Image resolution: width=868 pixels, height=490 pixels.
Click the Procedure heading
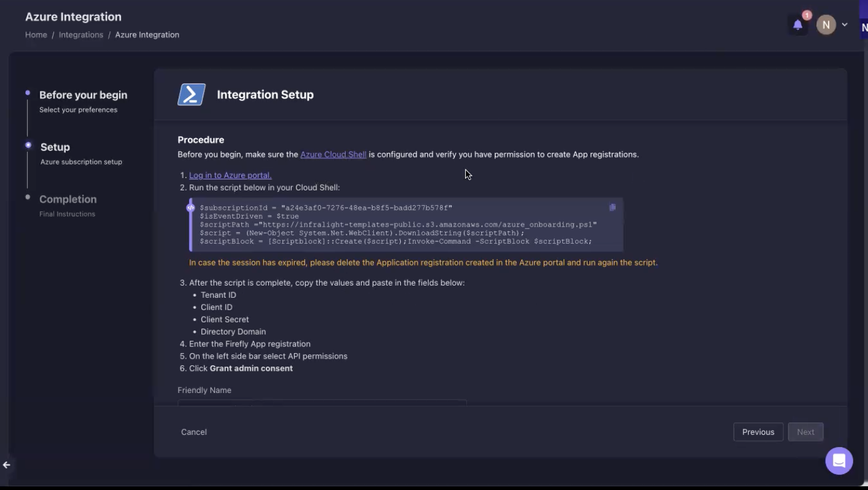pos(201,140)
